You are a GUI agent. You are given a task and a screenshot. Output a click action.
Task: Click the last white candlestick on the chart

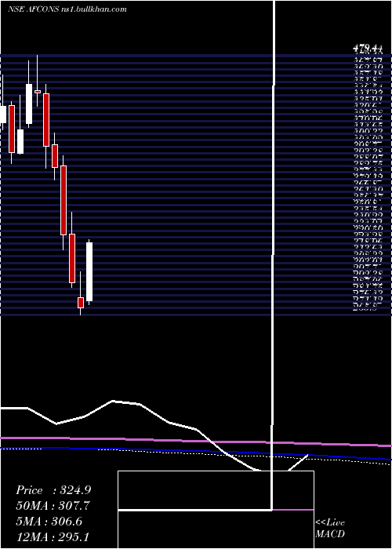[x=89, y=271]
